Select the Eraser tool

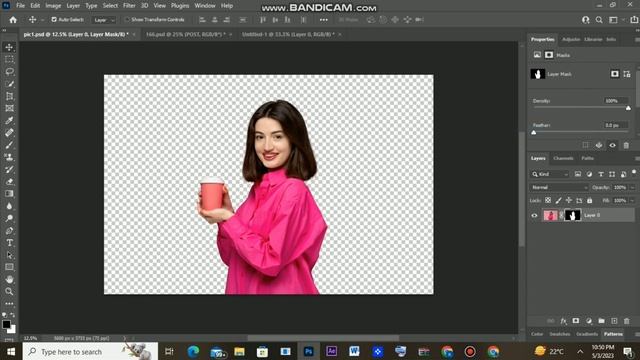(9, 182)
